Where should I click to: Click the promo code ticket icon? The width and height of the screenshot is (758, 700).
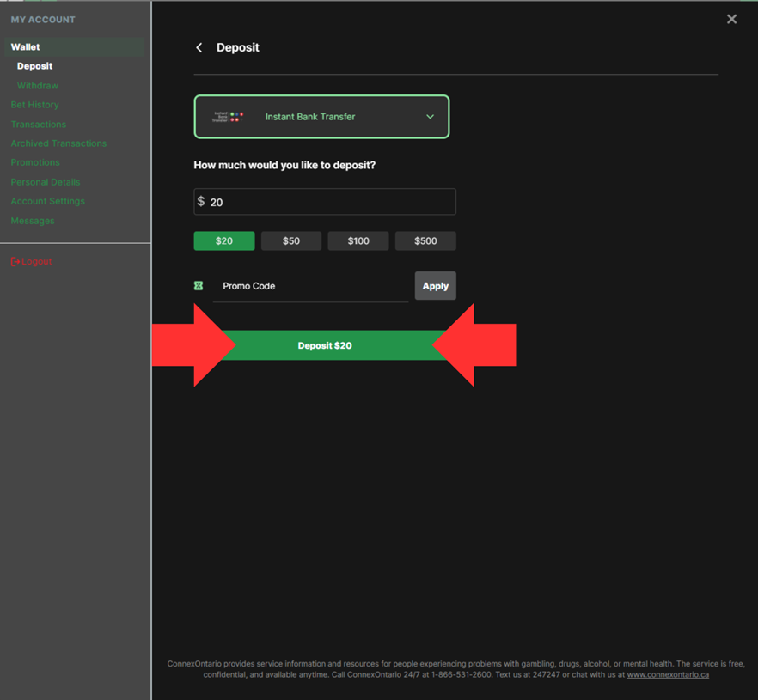[199, 286]
